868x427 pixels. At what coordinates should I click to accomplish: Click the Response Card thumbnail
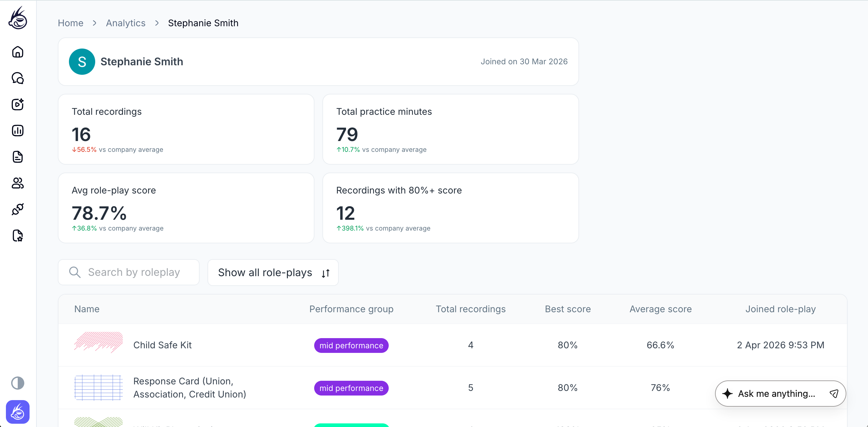pos(98,388)
